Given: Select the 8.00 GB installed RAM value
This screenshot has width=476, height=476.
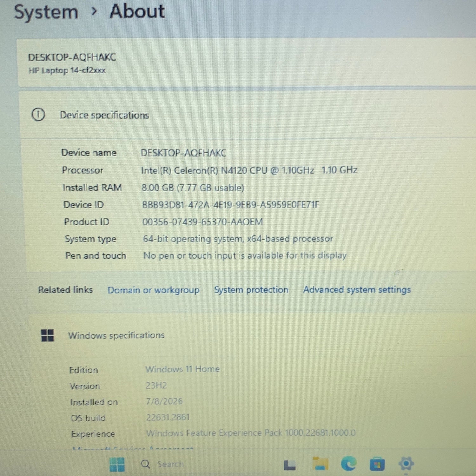Looking at the screenshot, I should click(x=193, y=188).
